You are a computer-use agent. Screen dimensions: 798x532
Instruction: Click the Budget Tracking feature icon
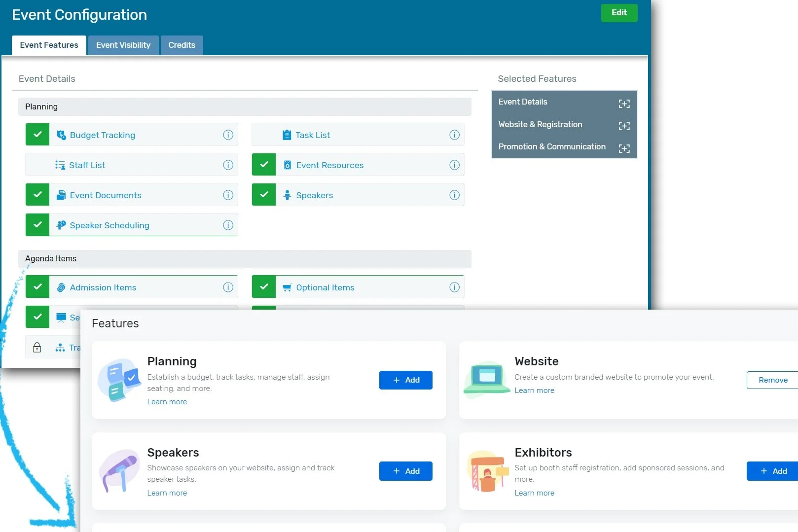click(x=61, y=135)
